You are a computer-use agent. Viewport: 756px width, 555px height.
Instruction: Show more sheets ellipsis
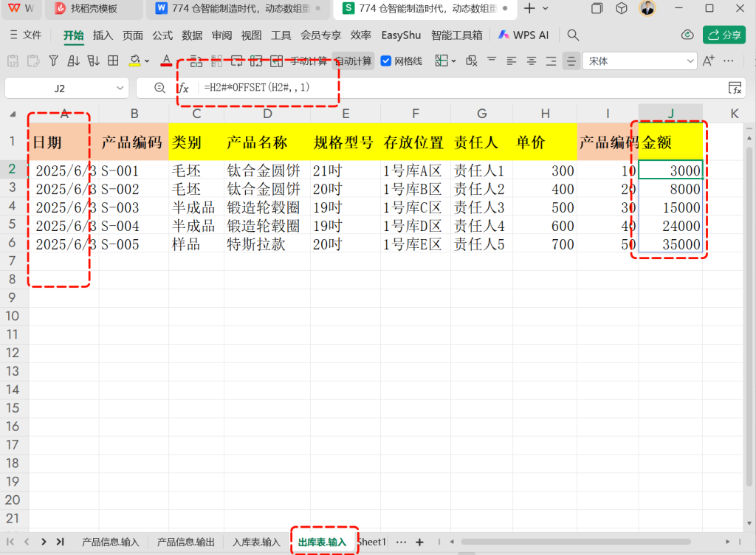click(x=401, y=542)
